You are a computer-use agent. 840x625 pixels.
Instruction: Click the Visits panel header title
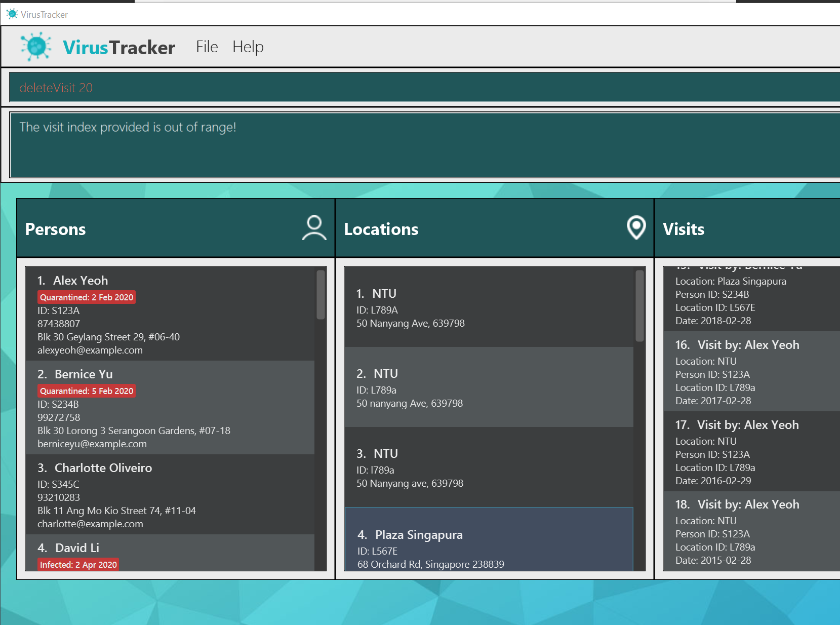tap(684, 229)
